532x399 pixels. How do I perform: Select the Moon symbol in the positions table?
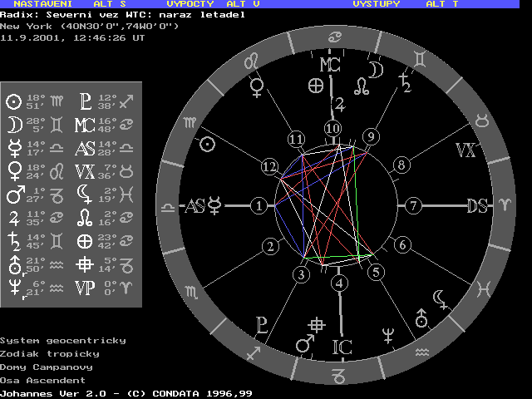[x=13, y=125]
